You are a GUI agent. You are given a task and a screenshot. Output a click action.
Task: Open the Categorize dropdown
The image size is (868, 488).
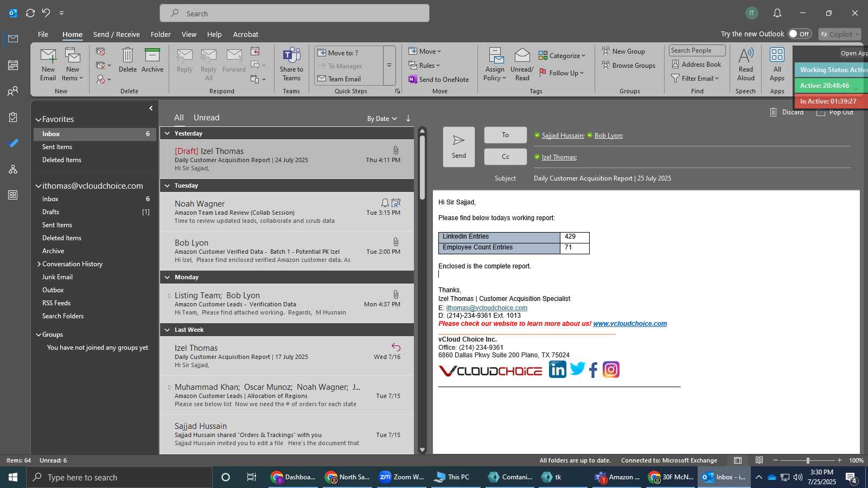(562, 55)
